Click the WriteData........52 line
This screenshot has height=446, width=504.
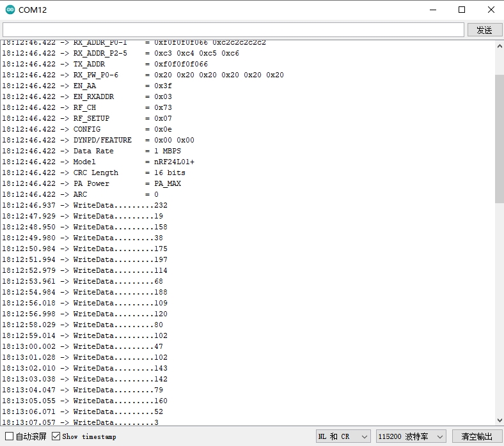pyautogui.click(x=83, y=411)
